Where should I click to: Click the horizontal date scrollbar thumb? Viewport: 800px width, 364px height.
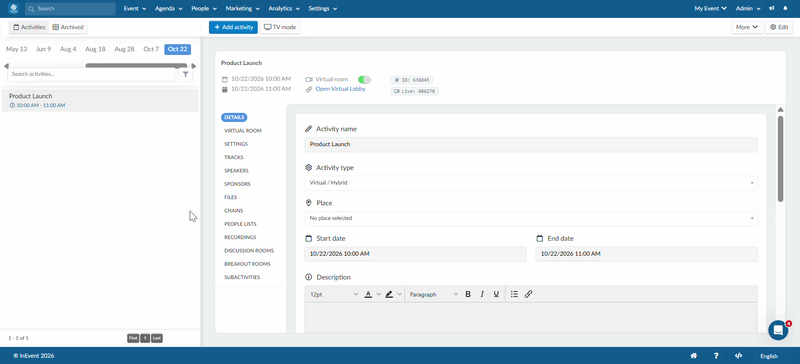[136, 66]
